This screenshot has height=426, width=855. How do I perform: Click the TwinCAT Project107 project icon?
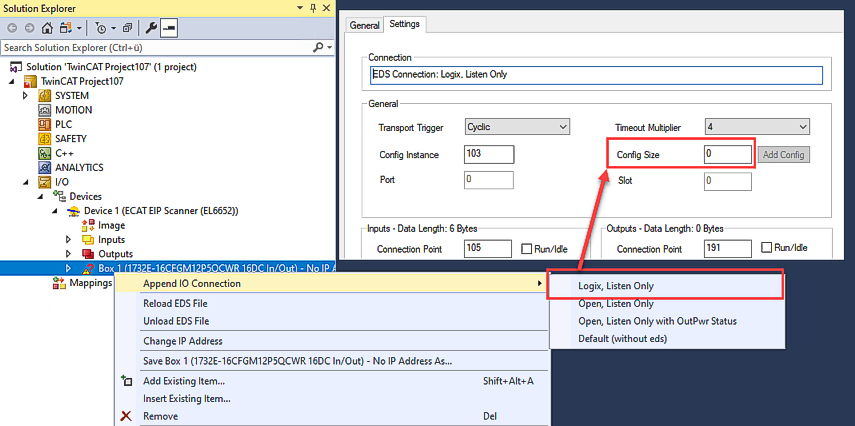[x=32, y=81]
